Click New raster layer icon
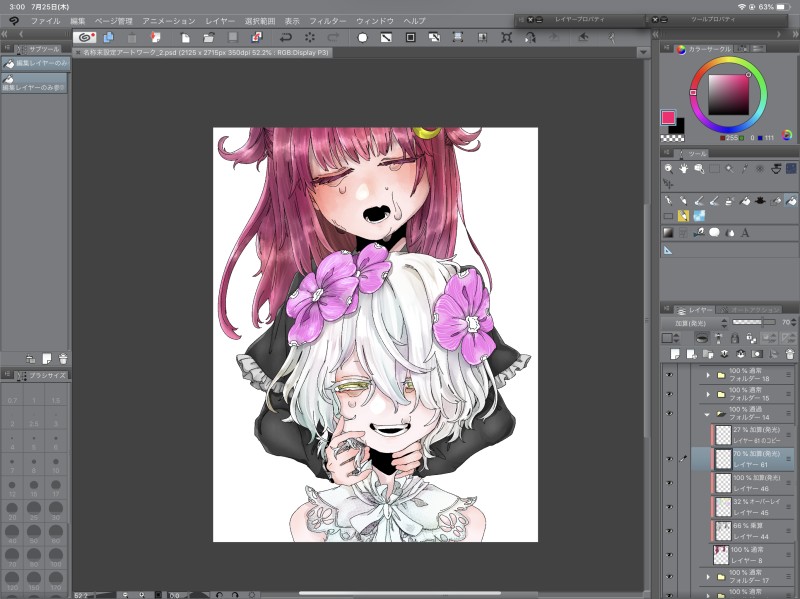Viewport: 800px width, 599px height. [675, 354]
